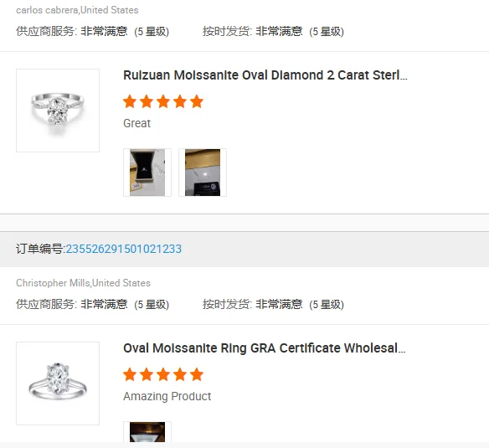This screenshot has width=489, height=448.
Task: Select reviewer name Christopher Mills, United States
Action: pyautogui.click(x=83, y=283)
